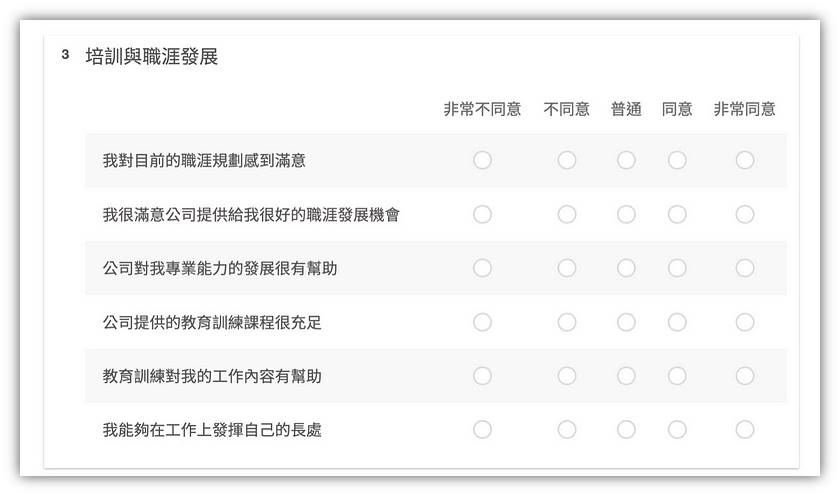Select 非常同意 for 我能夠在工作上發揮自己的長處
Viewport: 840px width, 496px height.
coord(745,429)
